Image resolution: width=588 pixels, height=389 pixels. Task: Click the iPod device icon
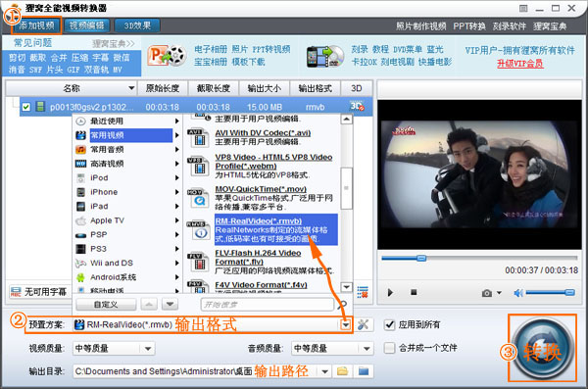80,177
